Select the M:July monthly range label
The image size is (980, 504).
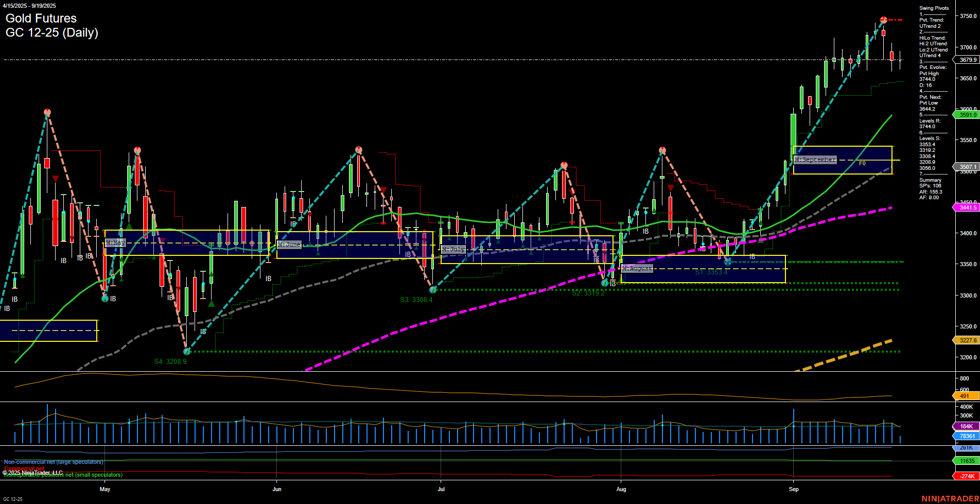(453, 249)
